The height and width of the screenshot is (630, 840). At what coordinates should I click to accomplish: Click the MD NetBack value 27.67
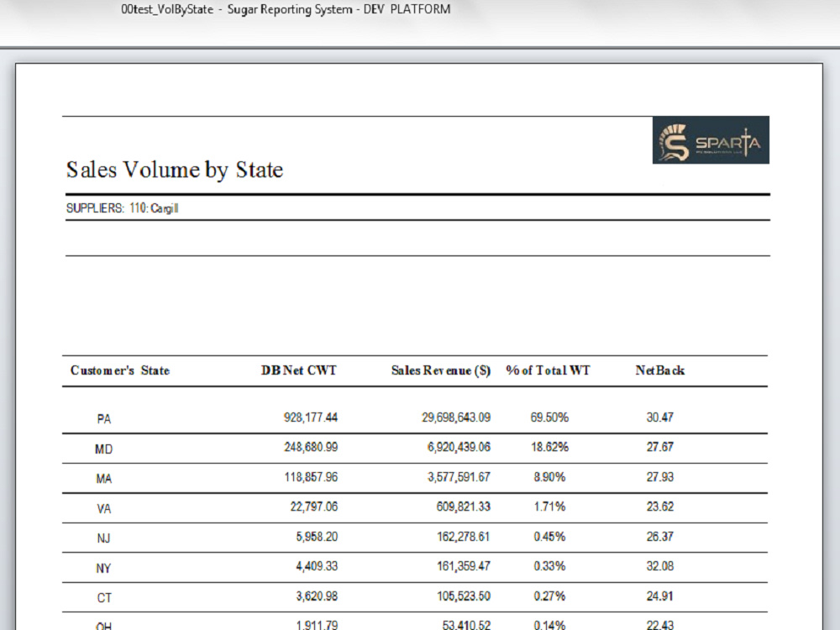click(x=660, y=447)
